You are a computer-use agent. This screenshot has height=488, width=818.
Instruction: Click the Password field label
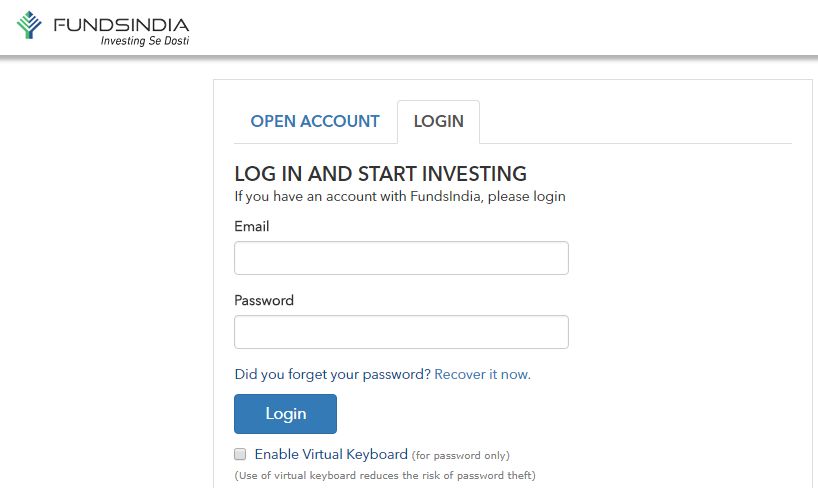(264, 300)
